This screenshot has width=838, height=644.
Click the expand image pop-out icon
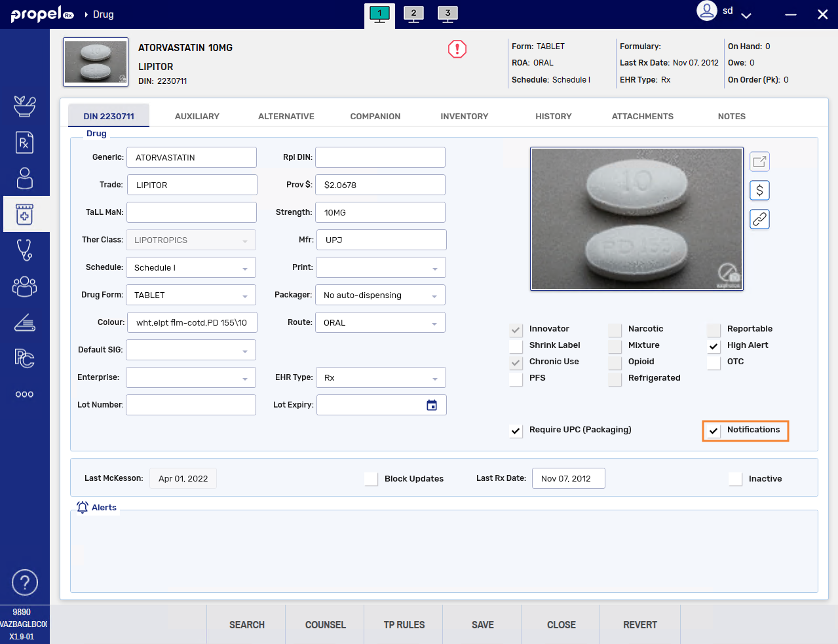tap(759, 162)
